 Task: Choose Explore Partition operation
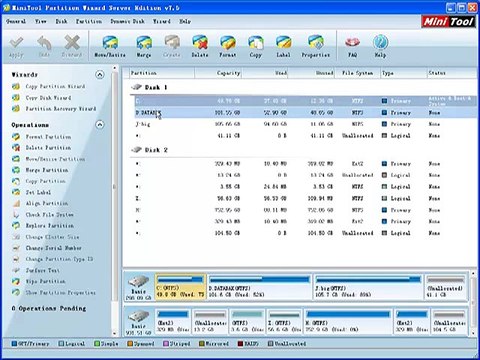click(x=43, y=226)
